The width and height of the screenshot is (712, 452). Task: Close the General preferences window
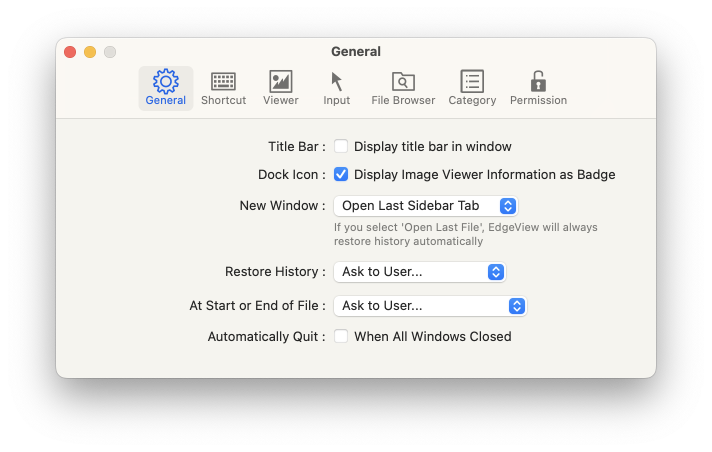click(70, 52)
